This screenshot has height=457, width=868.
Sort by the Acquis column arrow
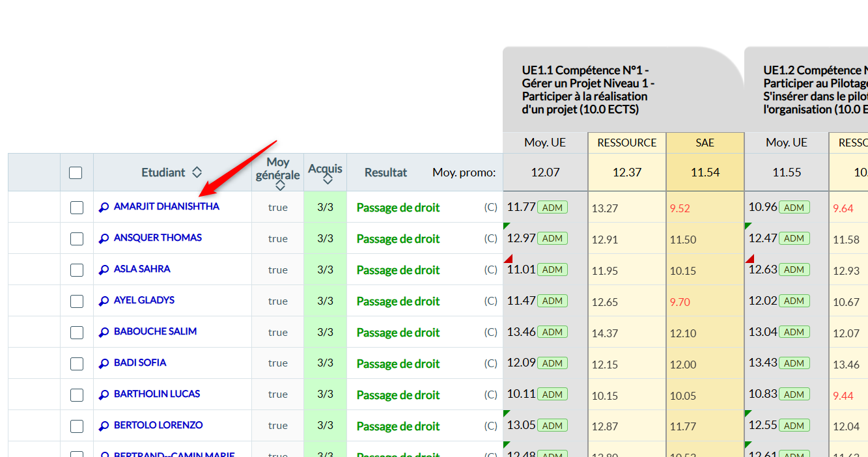point(328,179)
